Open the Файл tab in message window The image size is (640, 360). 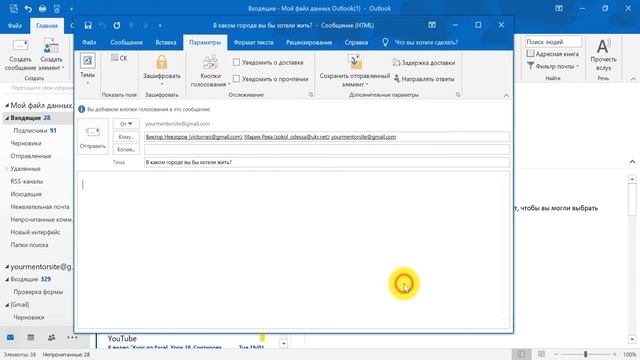click(x=89, y=42)
